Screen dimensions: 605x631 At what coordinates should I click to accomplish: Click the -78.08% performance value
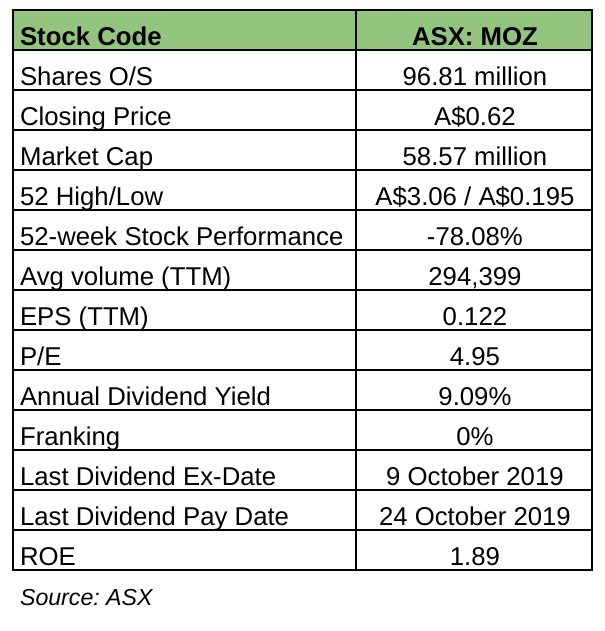pyautogui.click(x=475, y=236)
